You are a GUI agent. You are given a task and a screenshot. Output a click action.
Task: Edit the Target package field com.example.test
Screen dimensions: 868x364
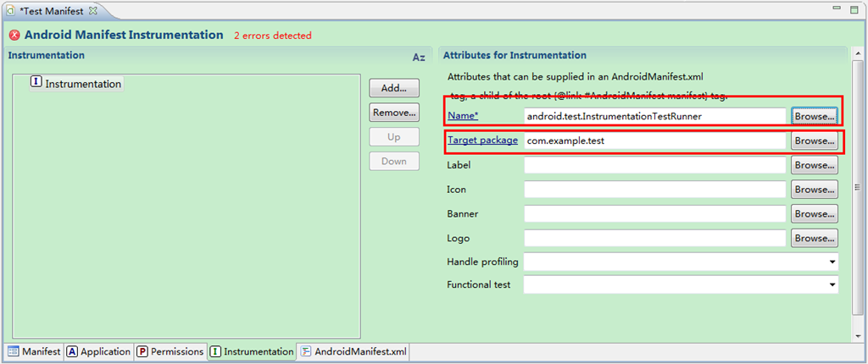(x=655, y=141)
